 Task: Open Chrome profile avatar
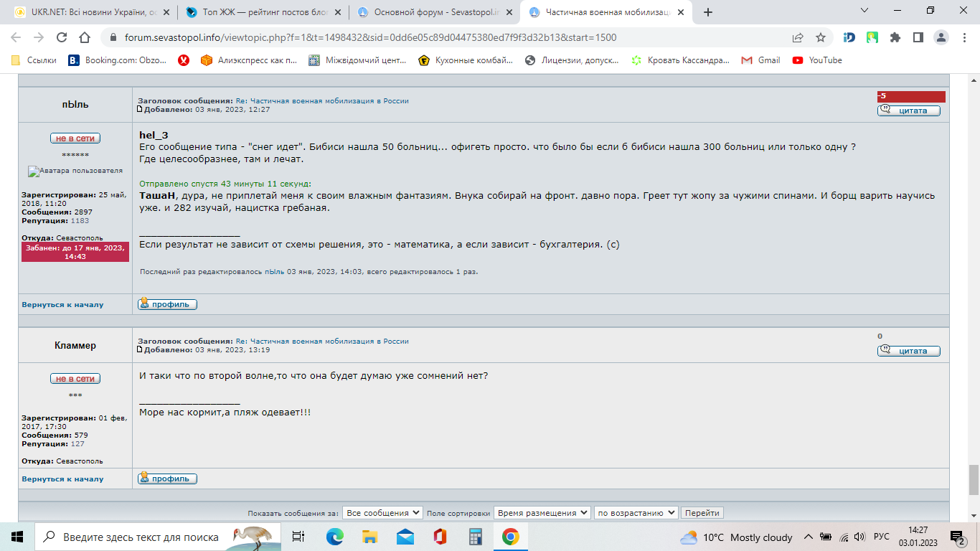942,37
